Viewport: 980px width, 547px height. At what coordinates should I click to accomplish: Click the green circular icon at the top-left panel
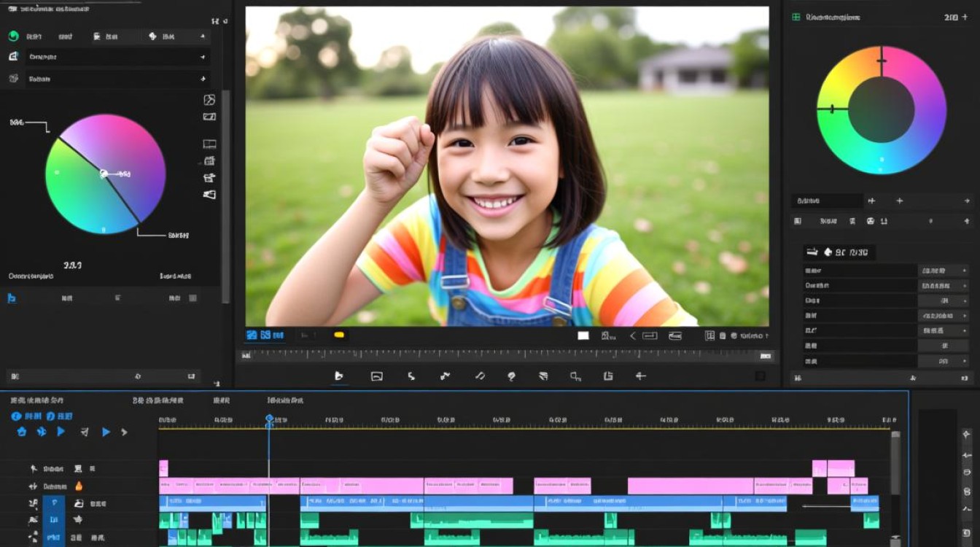pyautogui.click(x=13, y=36)
